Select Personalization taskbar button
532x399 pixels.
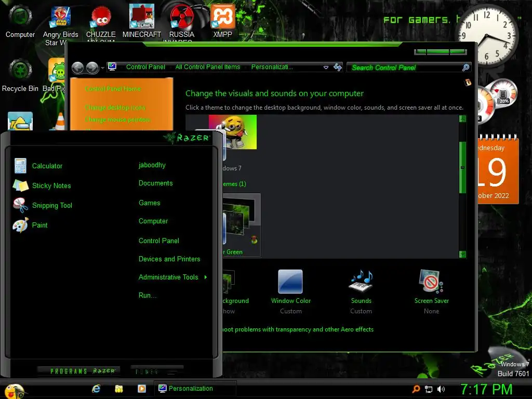coord(195,389)
